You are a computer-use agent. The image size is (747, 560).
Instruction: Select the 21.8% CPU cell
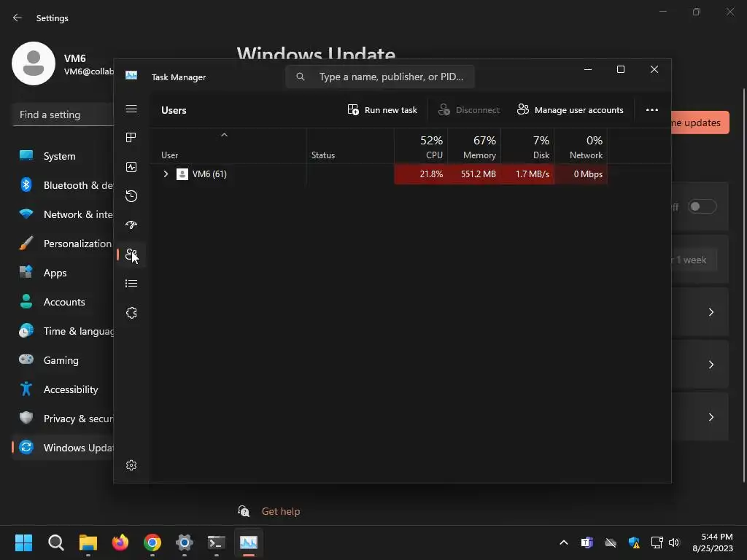[421, 174]
